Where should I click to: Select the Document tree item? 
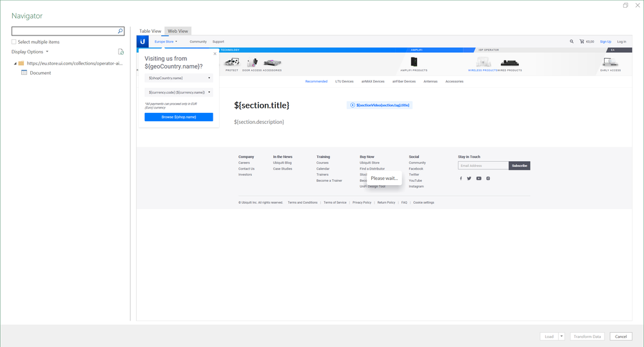40,73
